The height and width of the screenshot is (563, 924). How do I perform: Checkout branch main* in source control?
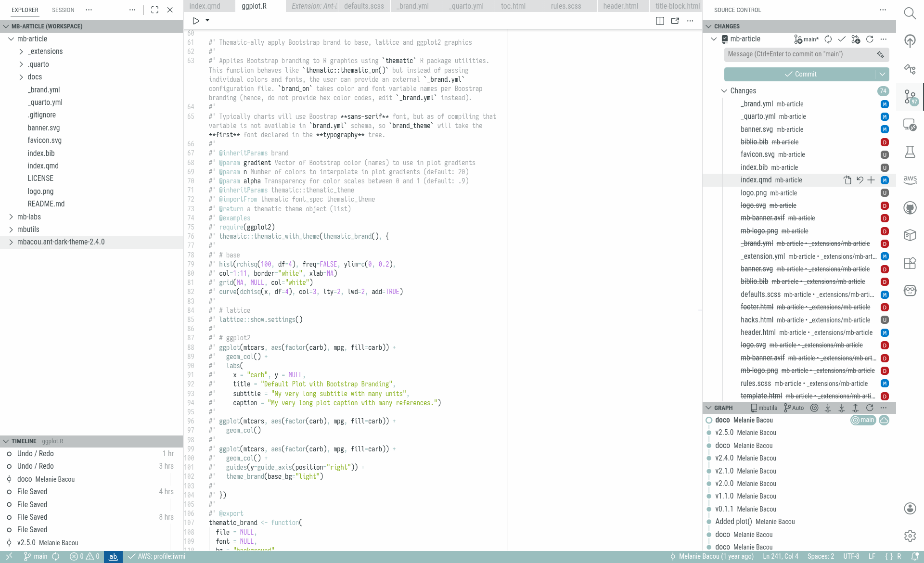(806, 39)
